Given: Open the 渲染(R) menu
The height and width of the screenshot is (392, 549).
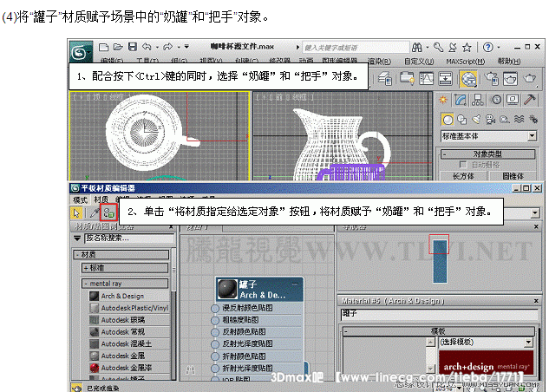Looking at the screenshot, I should tap(379, 62).
